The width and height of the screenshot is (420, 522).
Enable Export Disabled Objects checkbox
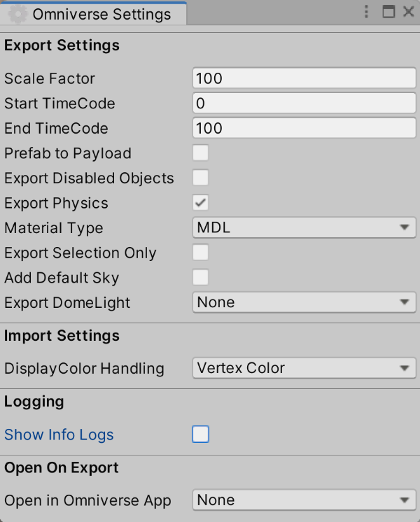(200, 178)
